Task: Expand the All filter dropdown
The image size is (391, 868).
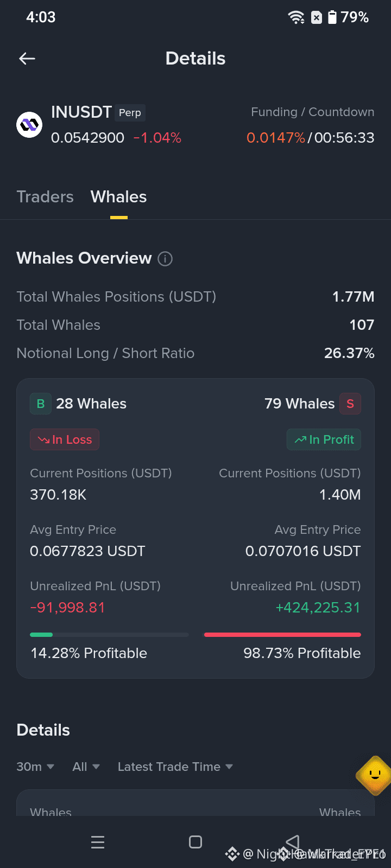Action: click(86, 767)
